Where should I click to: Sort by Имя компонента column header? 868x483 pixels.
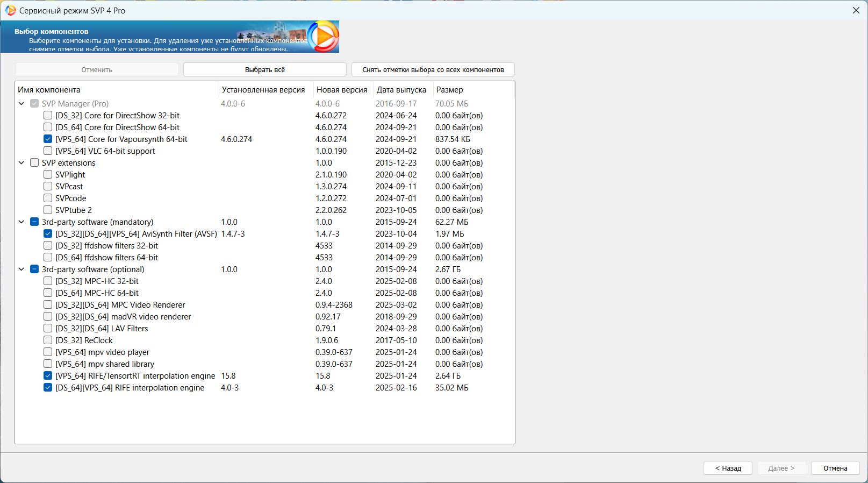[117, 90]
